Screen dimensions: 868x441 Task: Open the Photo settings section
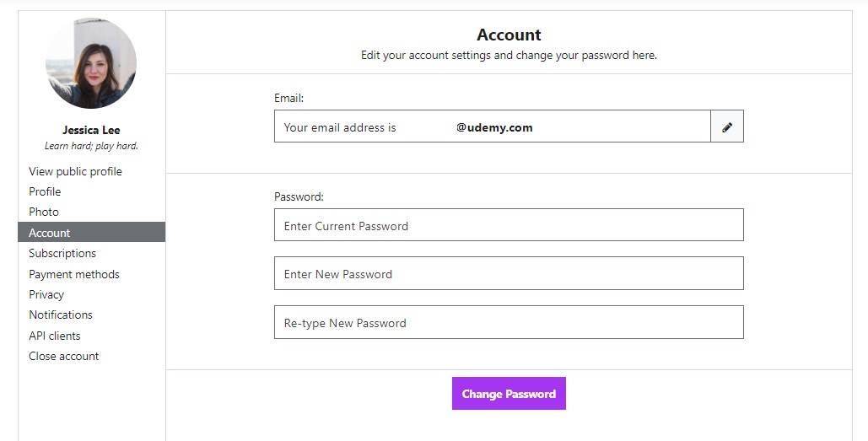point(44,212)
